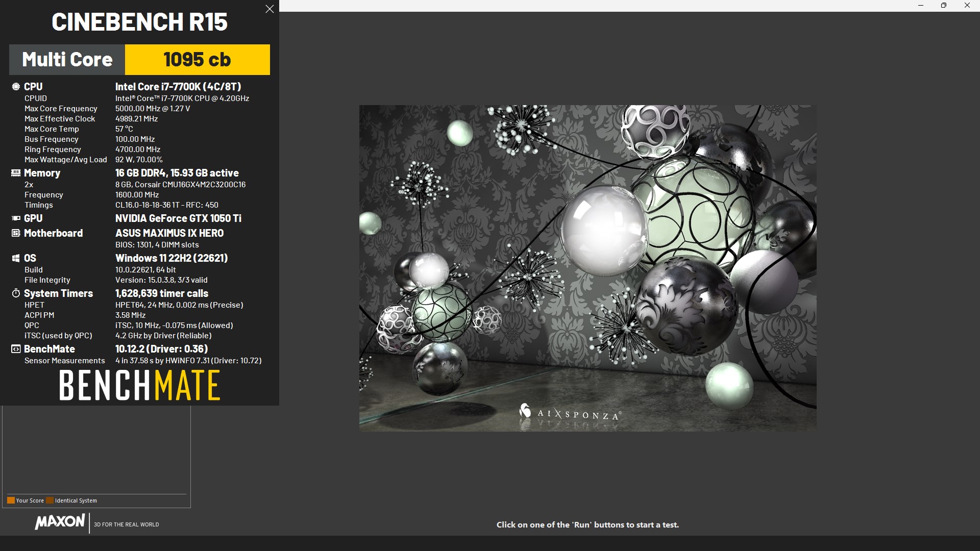Viewport: 980px width, 551px height.
Task: Click the CL16.0-18-18-36 timings value
Action: (166, 205)
